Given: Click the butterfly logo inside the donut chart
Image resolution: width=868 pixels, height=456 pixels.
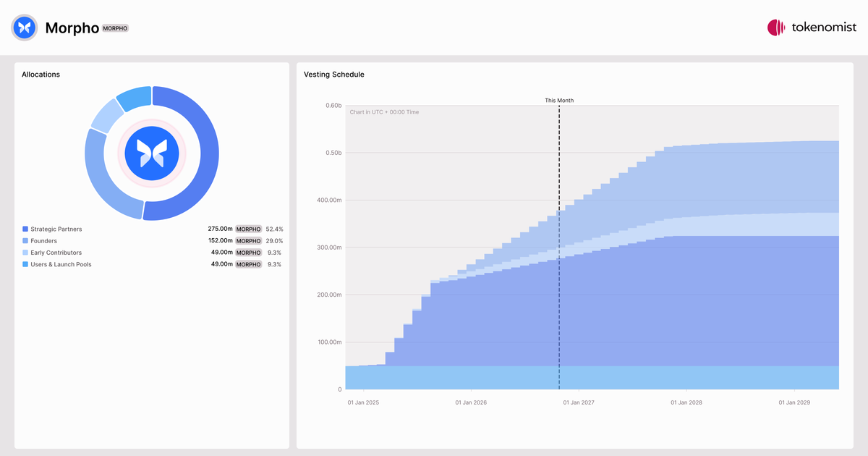Looking at the screenshot, I should point(152,153).
